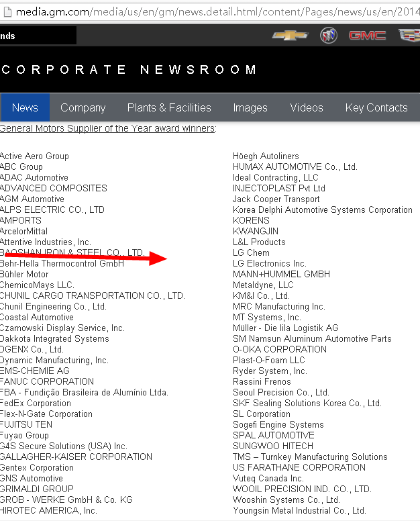Viewport: 420px width, 521px height.
Task: Select the FUJITSU TEN entry
Action: pyautogui.click(x=26, y=424)
